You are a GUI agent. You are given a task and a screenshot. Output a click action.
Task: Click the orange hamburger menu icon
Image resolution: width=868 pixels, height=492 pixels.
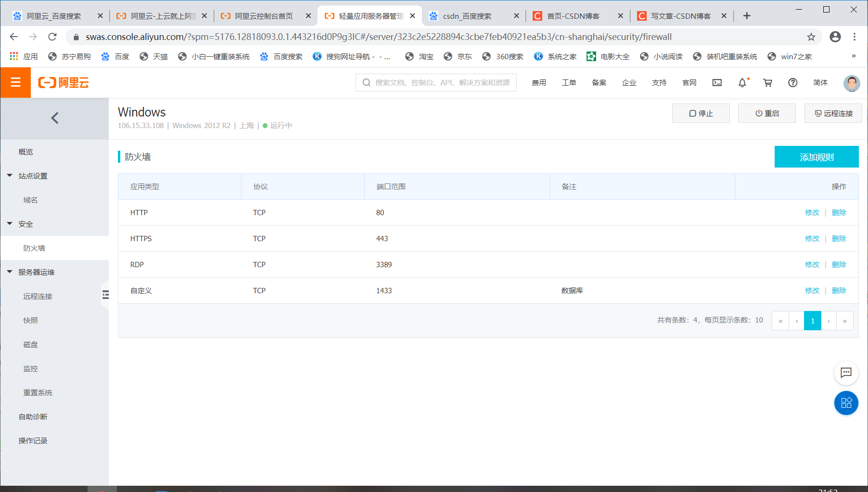pyautogui.click(x=15, y=82)
